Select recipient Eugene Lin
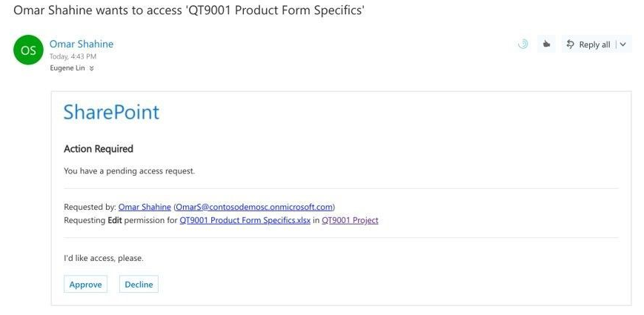The image size is (644, 315). [x=67, y=68]
